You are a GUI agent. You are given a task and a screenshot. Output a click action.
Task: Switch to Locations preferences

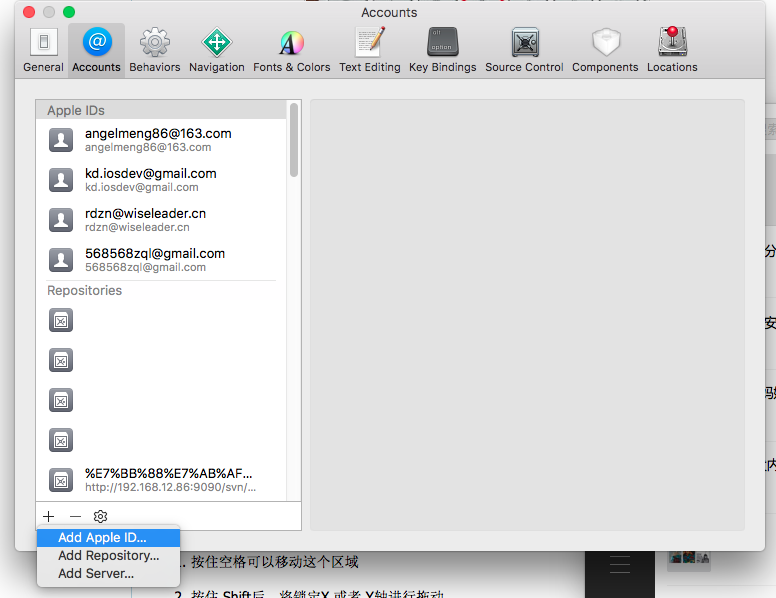coord(672,50)
